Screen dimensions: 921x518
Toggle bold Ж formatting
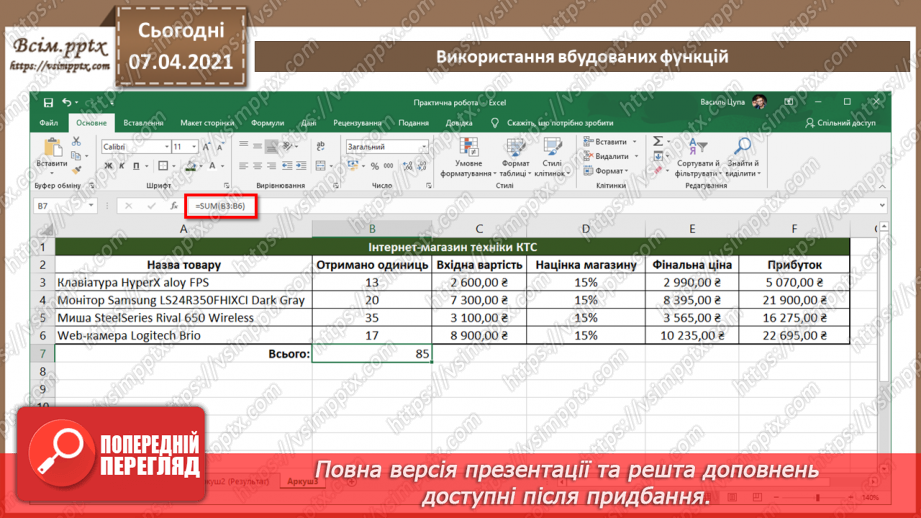(x=108, y=166)
